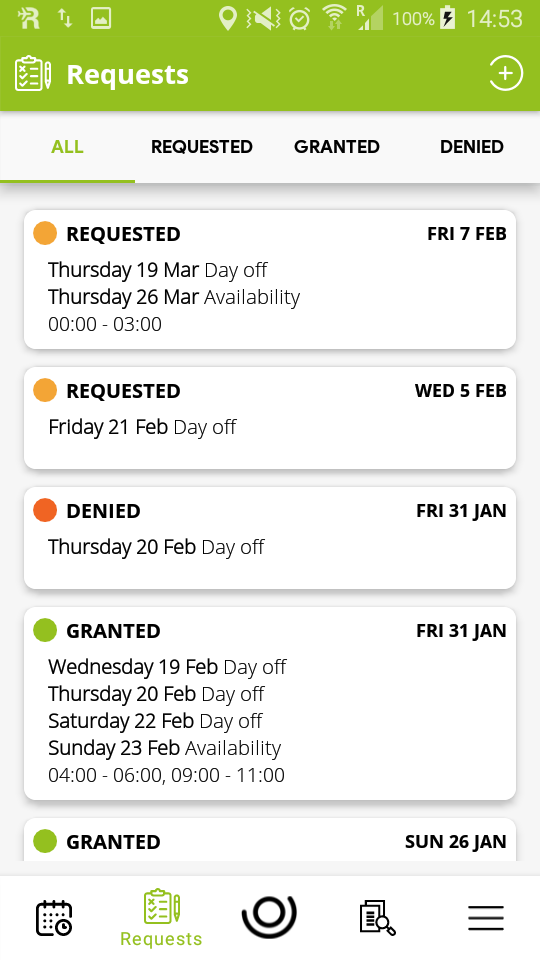Image resolution: width=540 pixels, height=960 pixels.
Task: Tap the center circular logo icon
Action: pos(269,917)
